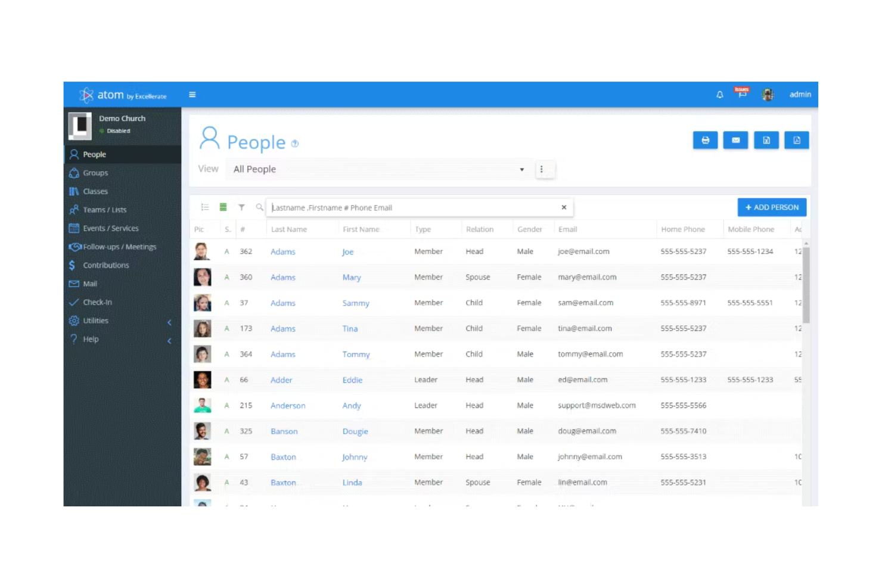
Task: Open the Issues flag icon
Action: pyautogui.click(x=742, y=92)
